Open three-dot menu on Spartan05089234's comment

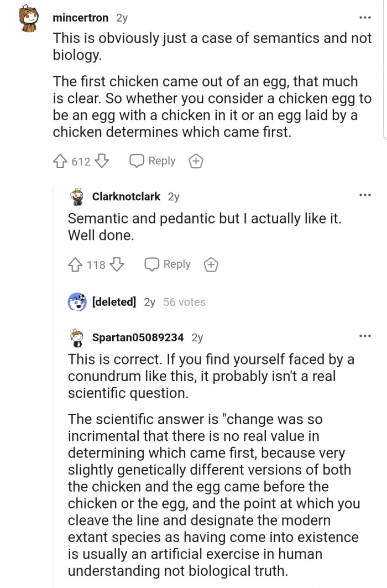click(x=365, y=336)
